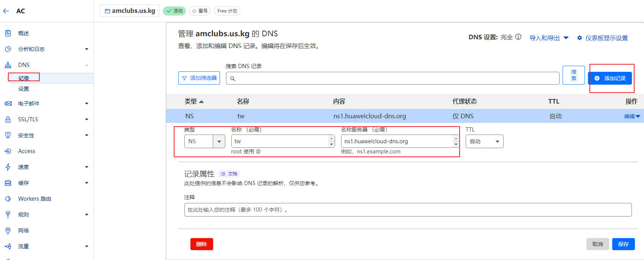Image resolution: width=644 pixels, height=260 pixels.
Task: Toggle the 星号 star for this domain
Action: tap(200, 11)
